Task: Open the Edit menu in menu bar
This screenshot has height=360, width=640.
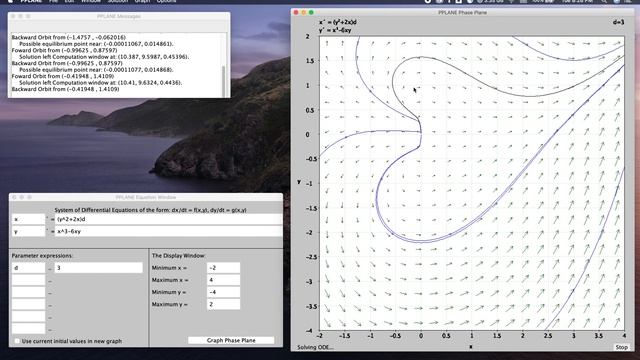Action: [69, 1]
